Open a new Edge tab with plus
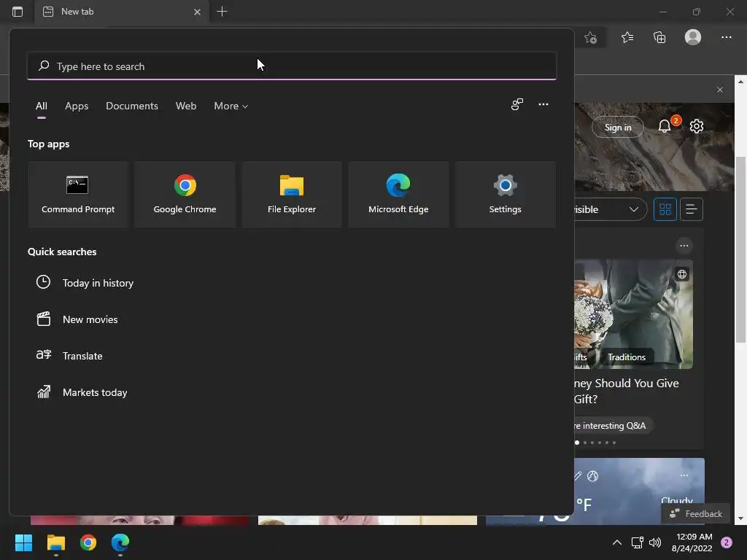This screenshot has width=747, height=560. (222, 12)
